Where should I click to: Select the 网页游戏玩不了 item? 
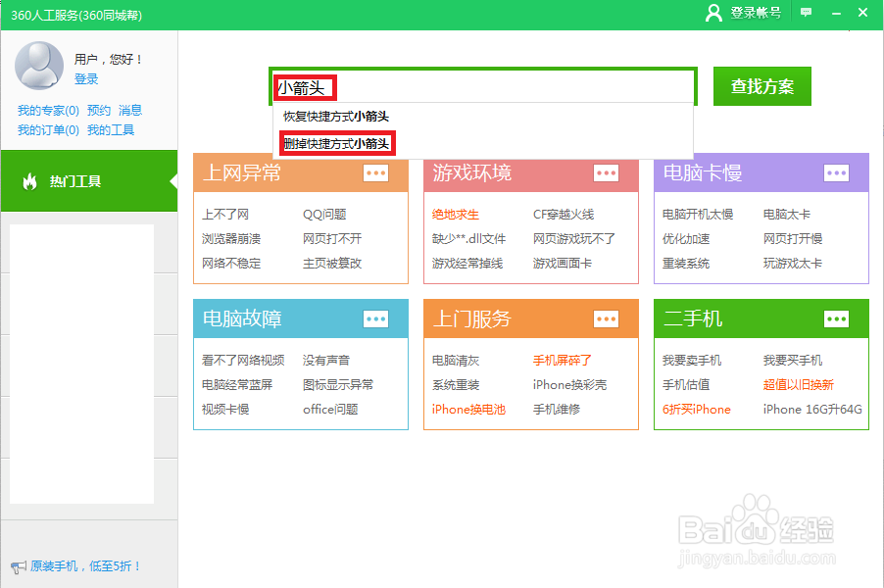(x=574, y=238)
